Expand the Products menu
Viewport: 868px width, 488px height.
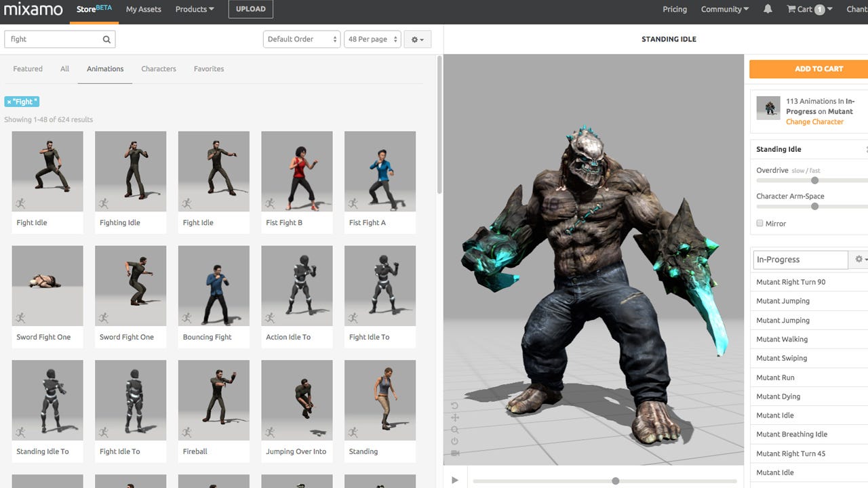coord(195,9)
